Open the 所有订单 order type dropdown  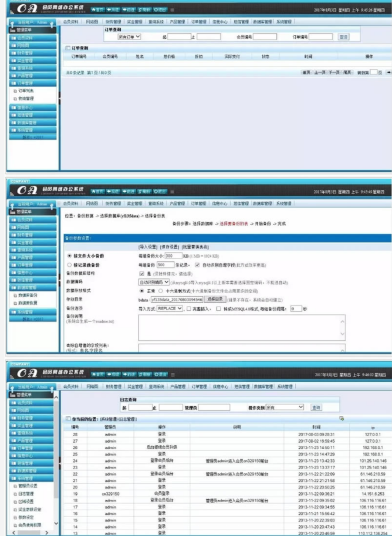[x=129, y=37]
